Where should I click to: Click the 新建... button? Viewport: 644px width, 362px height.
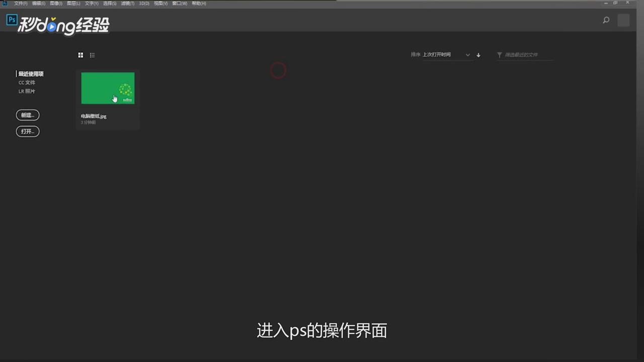[x=28, y=115]
